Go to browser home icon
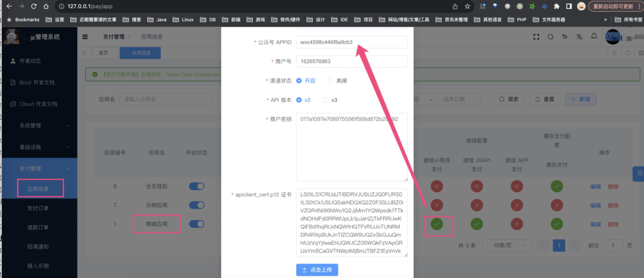 pos(46,6)
